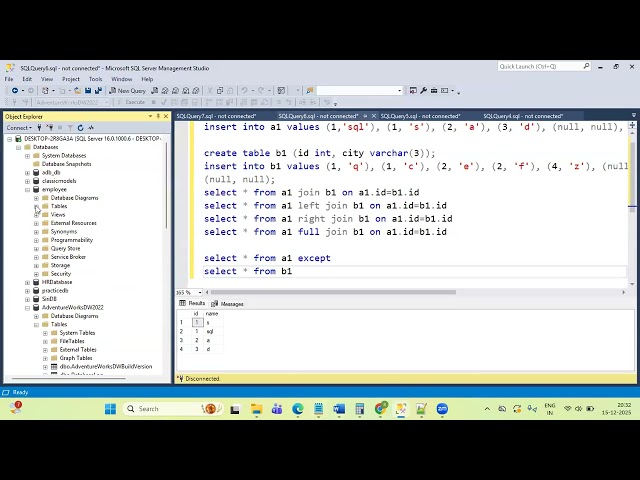Click the 'id' column header in results
The image size is (640, 480).
pyautogui.click(x=196, y=314)
